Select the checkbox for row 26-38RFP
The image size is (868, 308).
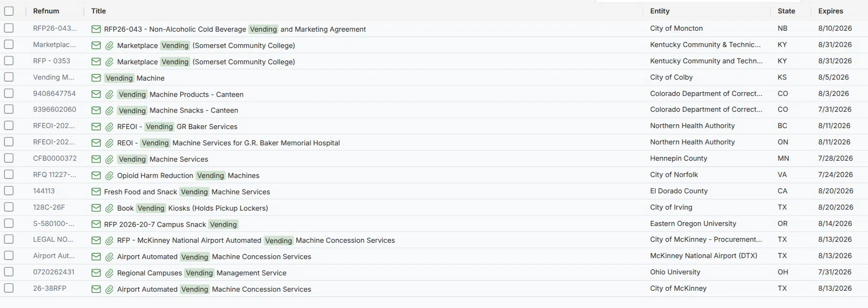(9, 288)
